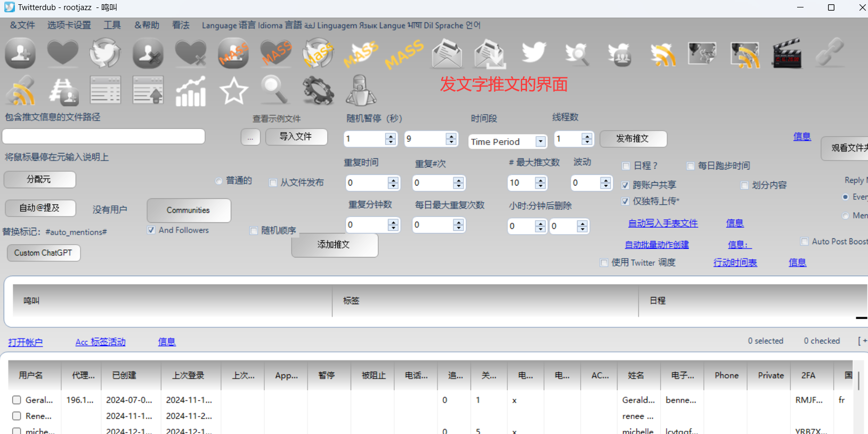Screen dimensions: 868x434
Task: Open the gear Settings icon
Action: point(319,90)
